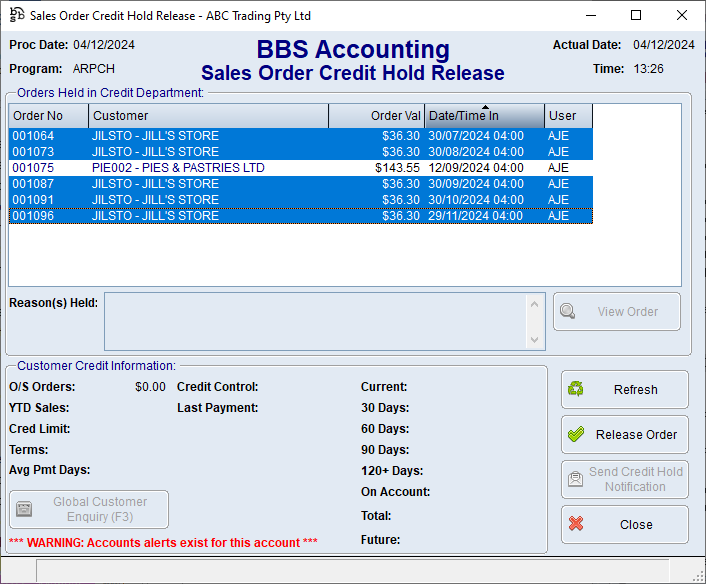Click the Global Customer Enquiry icon
This screenshot has height=584, width=706.
pos(25,509)
